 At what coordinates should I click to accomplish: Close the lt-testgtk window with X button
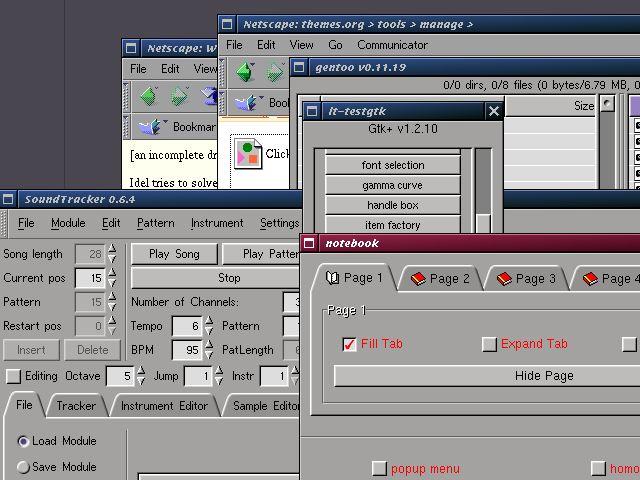tap(493, 111)
